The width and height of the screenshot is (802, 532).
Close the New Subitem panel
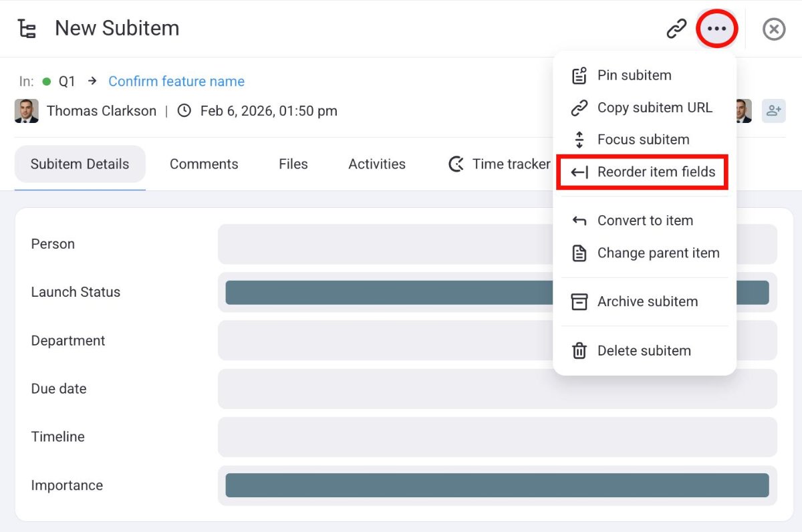coord(774,29)
